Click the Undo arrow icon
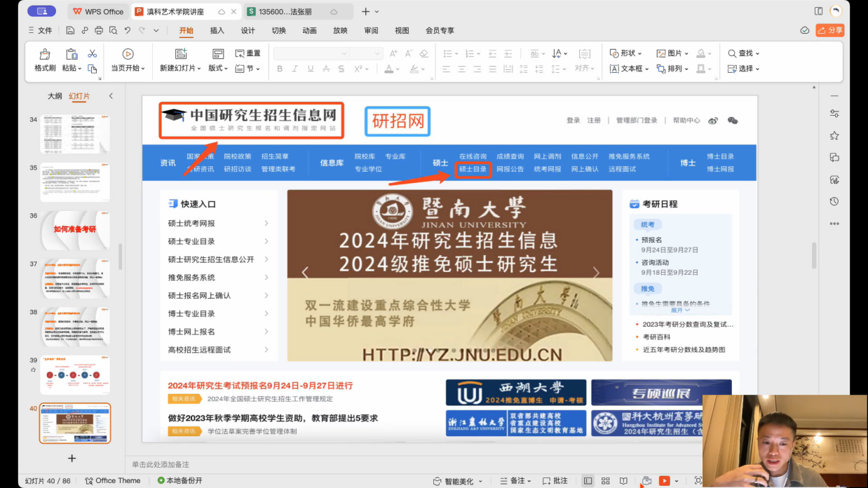Screen dimensions: 868x488 click(x=127, y=31)
